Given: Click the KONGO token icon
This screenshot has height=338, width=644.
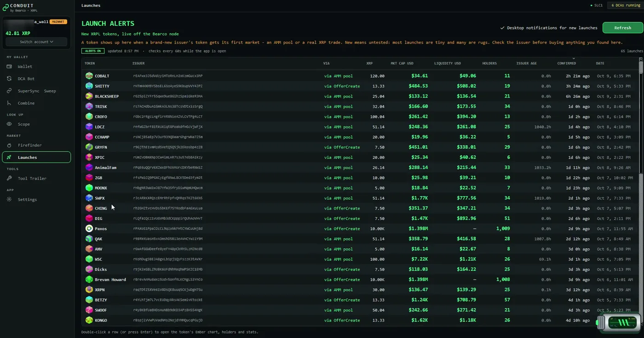Looking at the screenshot, I should coord(89,321).
